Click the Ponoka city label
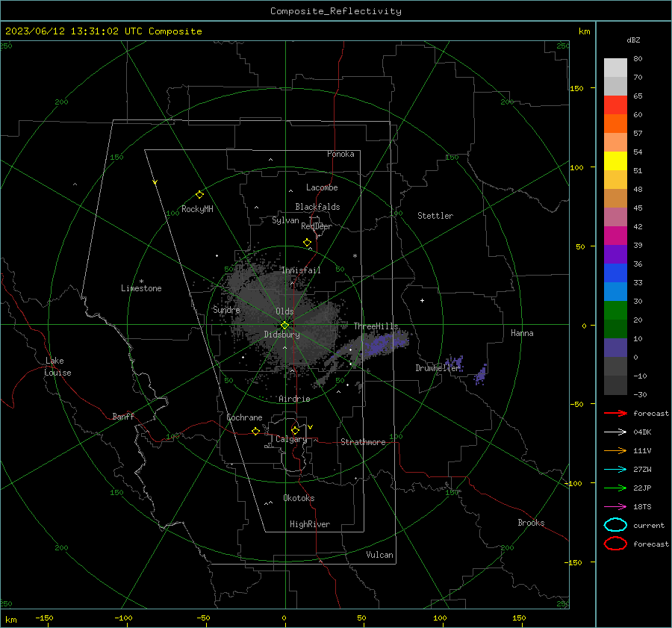This screenshot has height=628, width=672. [x=340, y=154]
